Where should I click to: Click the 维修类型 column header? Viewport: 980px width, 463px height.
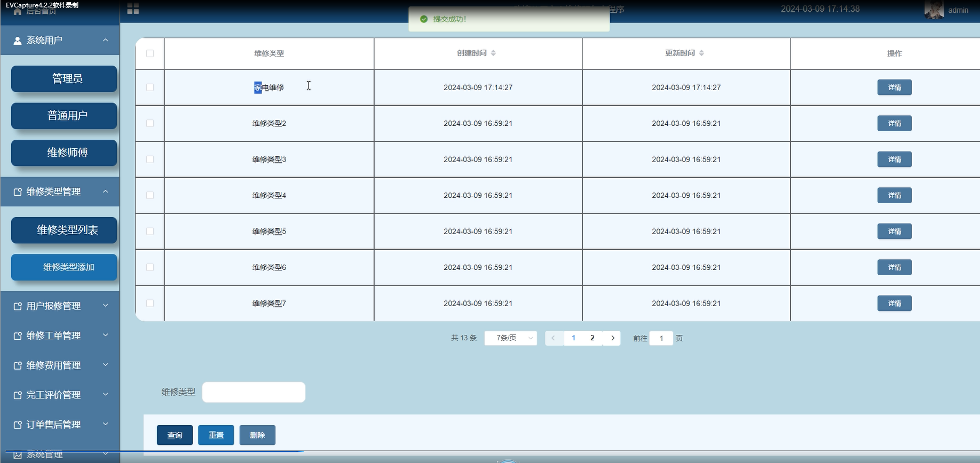[269, 53]
